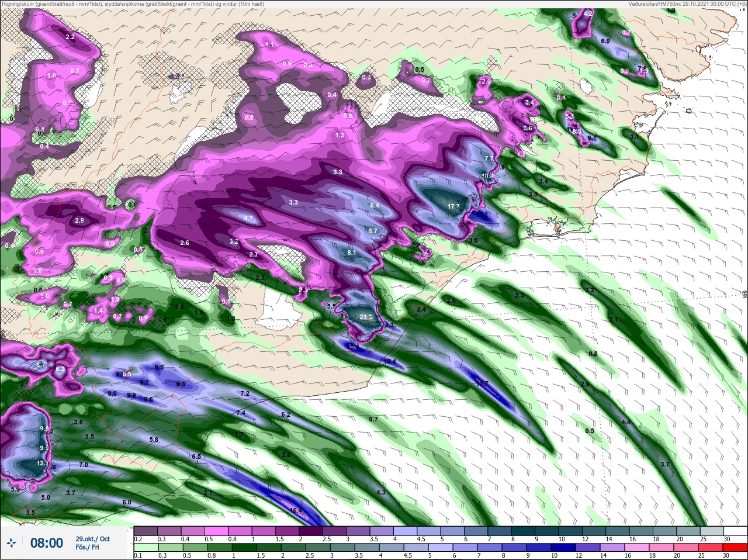
Task: Click the four-point star logo icon
Action: pos(12,543)
